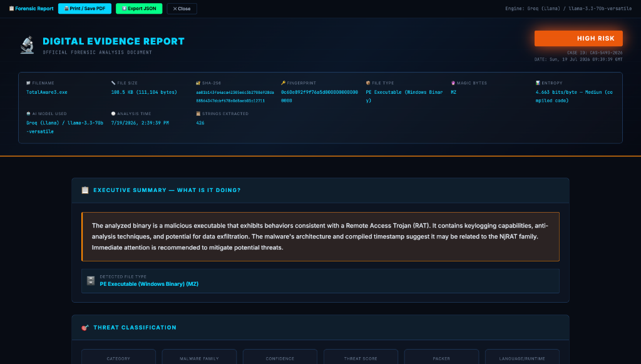Close the forensic report

point(182,9)
